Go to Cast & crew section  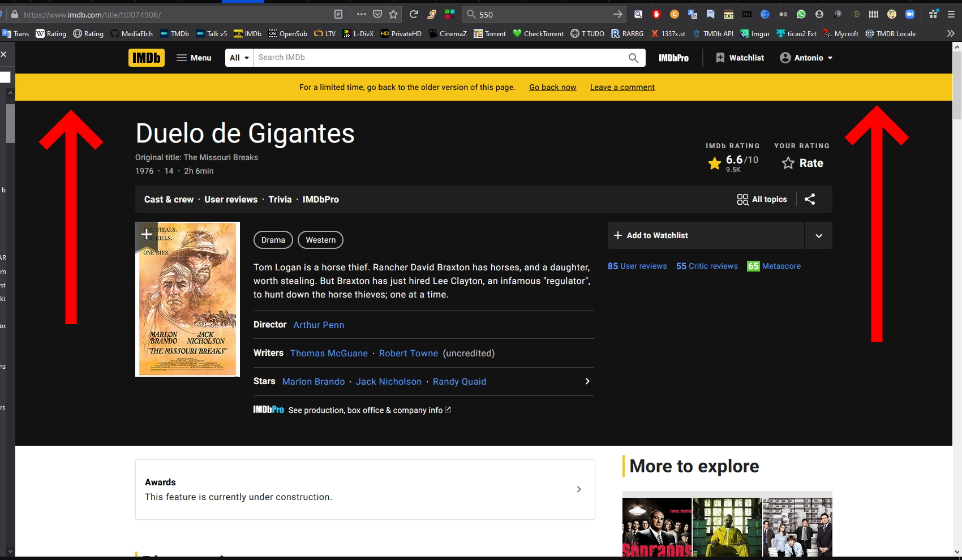(x=169, y=199)
